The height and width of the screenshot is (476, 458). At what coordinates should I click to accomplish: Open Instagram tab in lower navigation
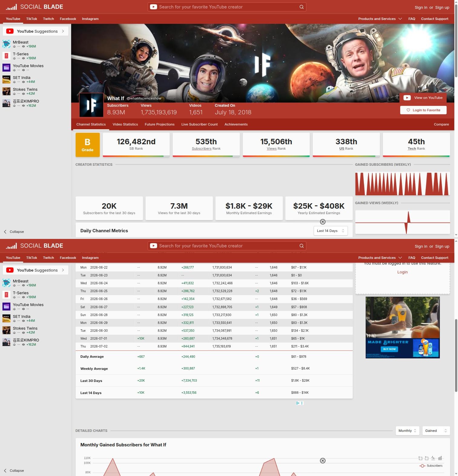tap(90, 258)
